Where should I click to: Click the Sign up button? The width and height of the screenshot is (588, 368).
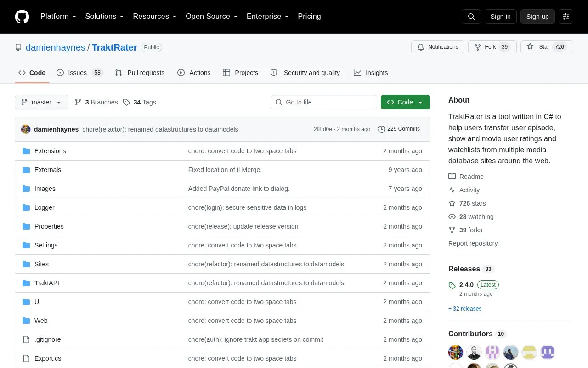537,17
